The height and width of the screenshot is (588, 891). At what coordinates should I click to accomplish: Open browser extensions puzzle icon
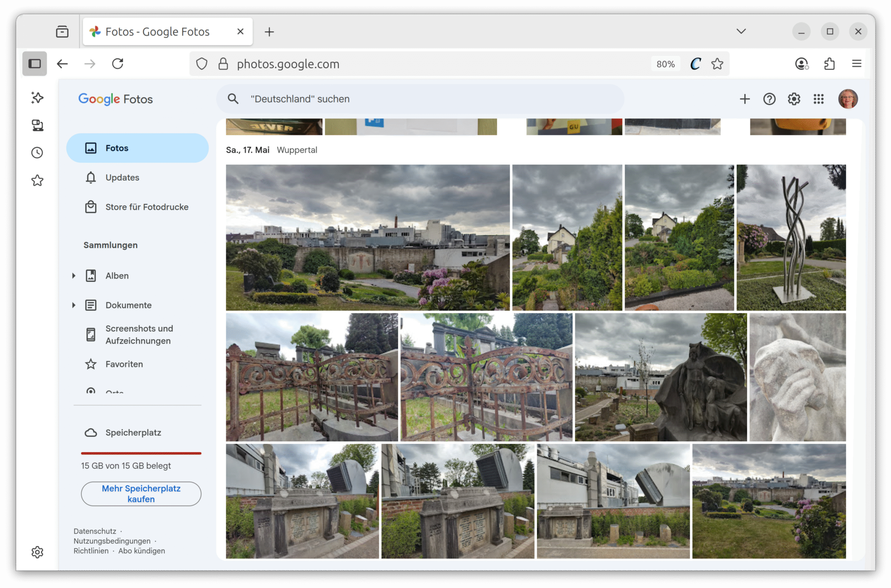click(829, 64)
